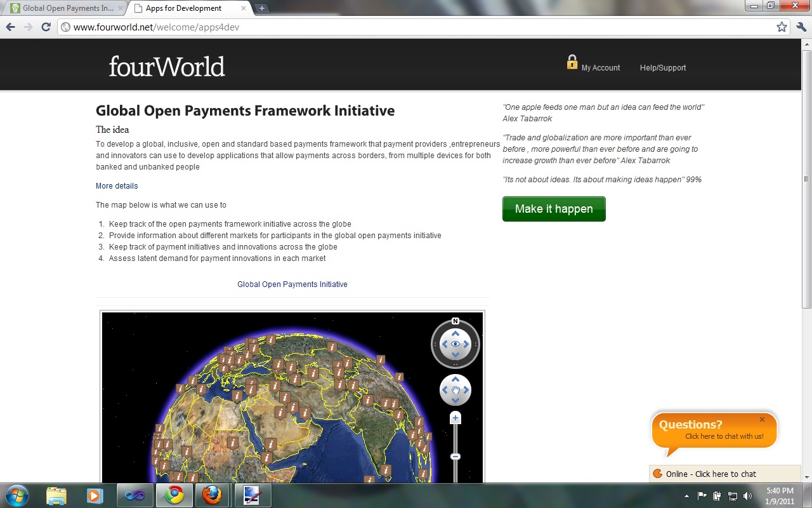Click the Action Center flag icon

[702, 496]
